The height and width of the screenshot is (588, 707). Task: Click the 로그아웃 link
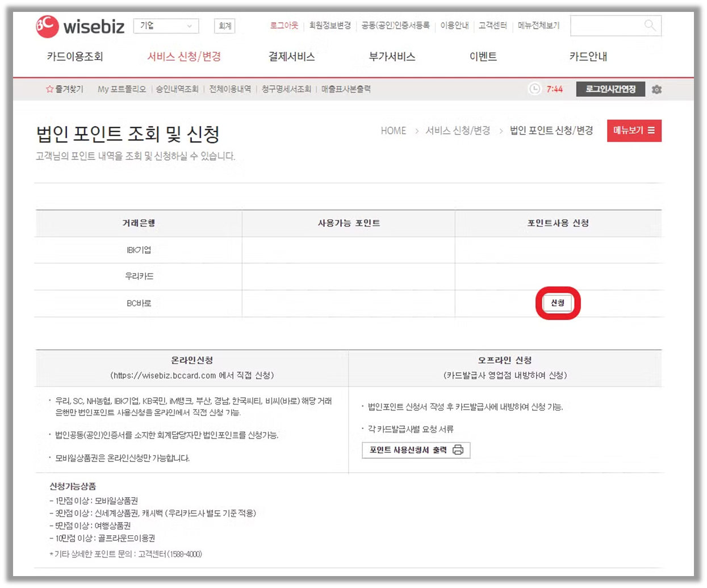point(284,26)
